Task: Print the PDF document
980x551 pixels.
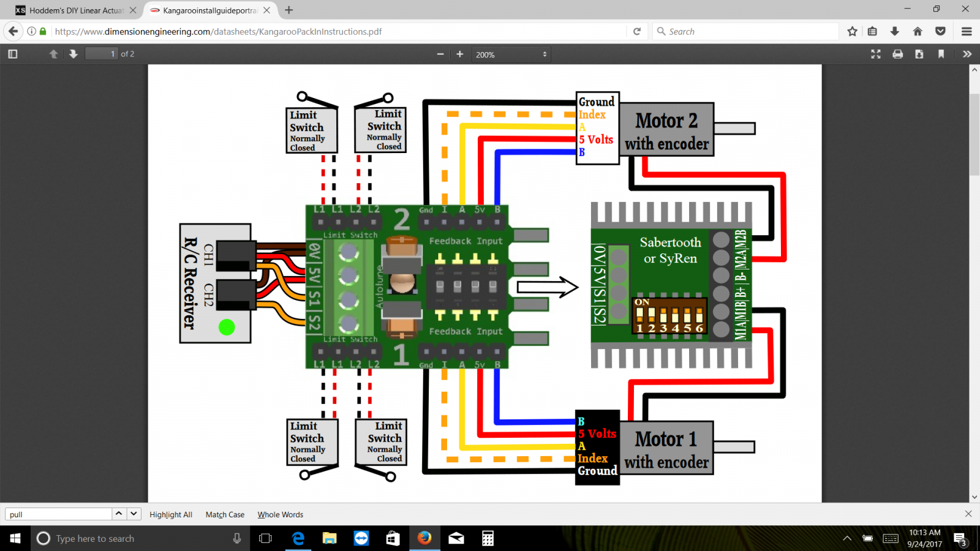Action: [898, 54]
